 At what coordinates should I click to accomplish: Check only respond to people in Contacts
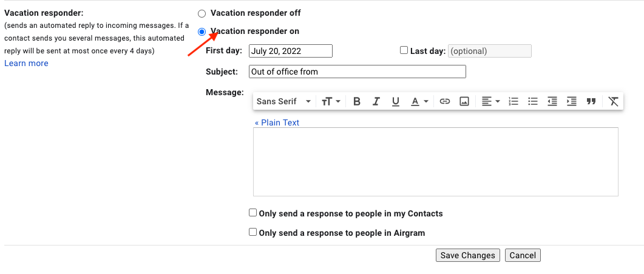(253, 213)
